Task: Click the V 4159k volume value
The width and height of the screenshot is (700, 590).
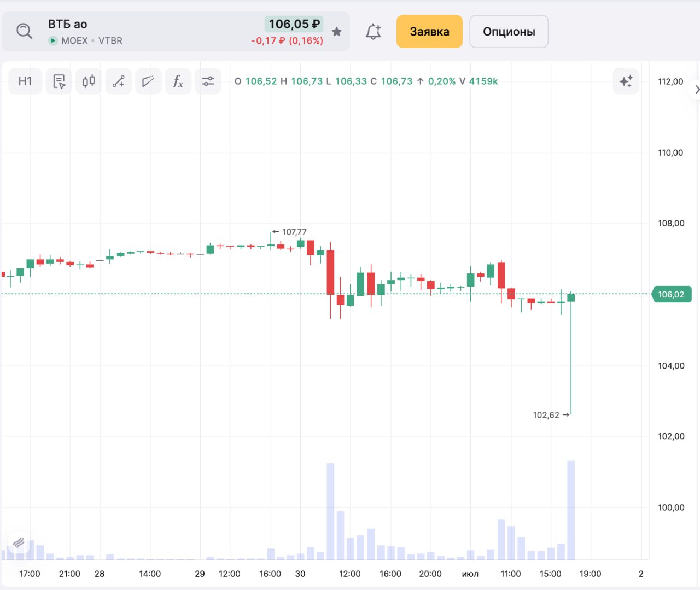Action: (x=479, y=81)
